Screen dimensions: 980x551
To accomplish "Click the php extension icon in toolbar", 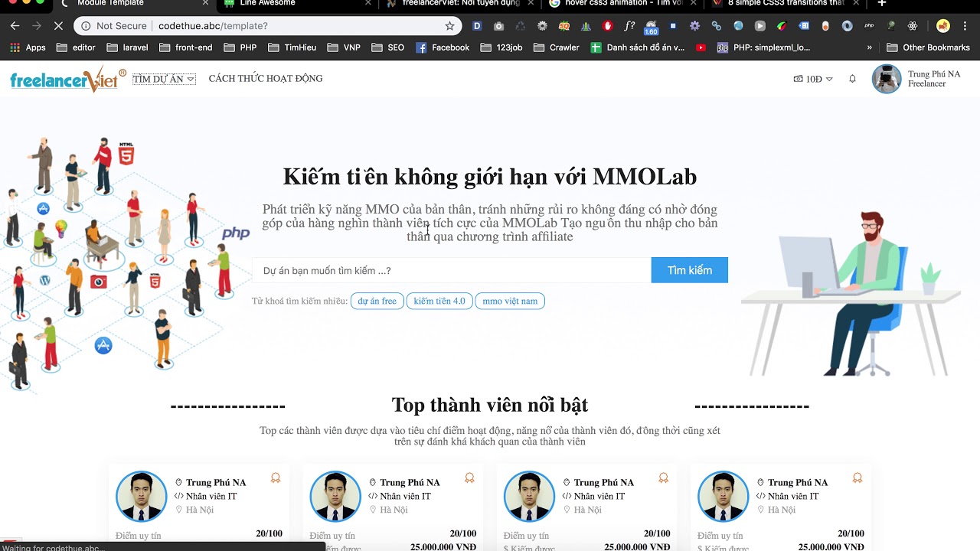I will (869, 26).
